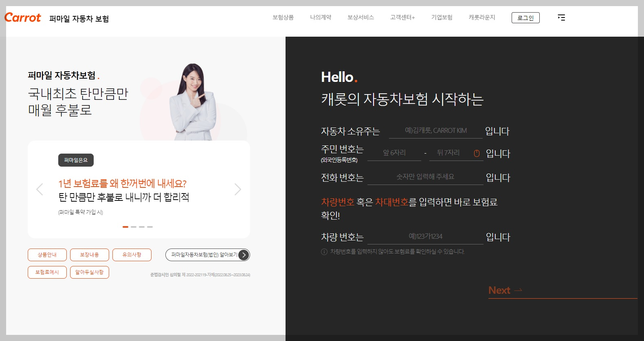Focus the 앞 6자리 resident number field
The height and width of the screenshot is (341, 644).
[x=394, y=153]
